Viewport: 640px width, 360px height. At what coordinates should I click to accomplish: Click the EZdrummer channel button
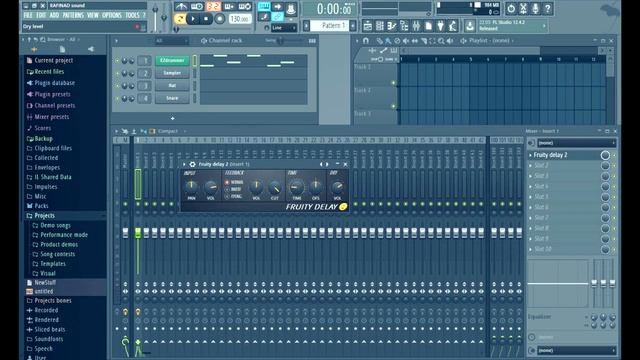click(172, 60)
